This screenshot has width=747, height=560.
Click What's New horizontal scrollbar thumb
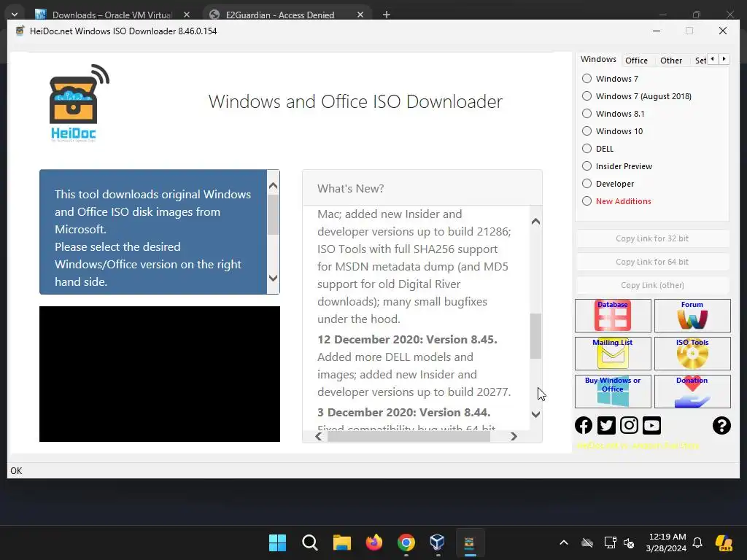(x=409, y=436)
